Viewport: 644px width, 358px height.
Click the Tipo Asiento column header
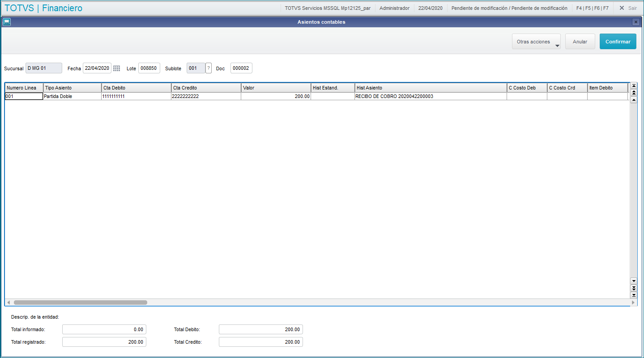pyautogui.click(x=73, y=88)
